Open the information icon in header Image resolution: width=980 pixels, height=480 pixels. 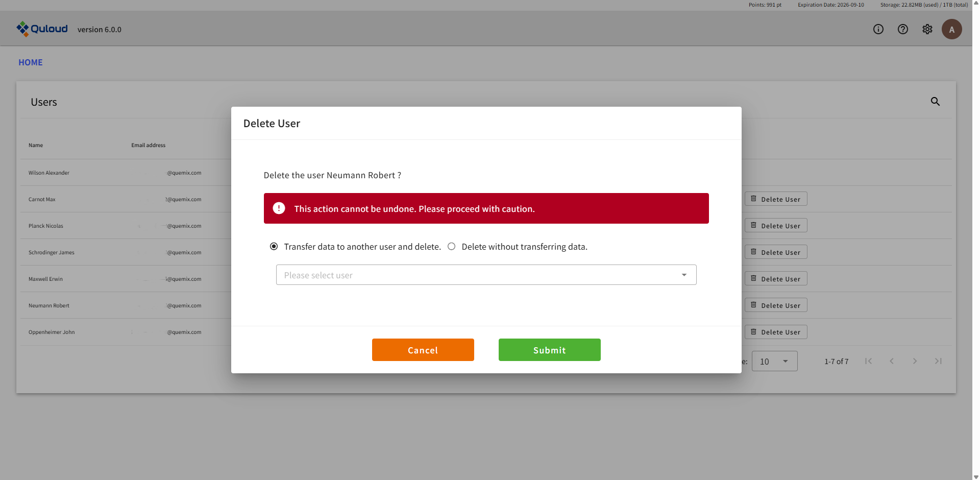click(x=878, y=29)
